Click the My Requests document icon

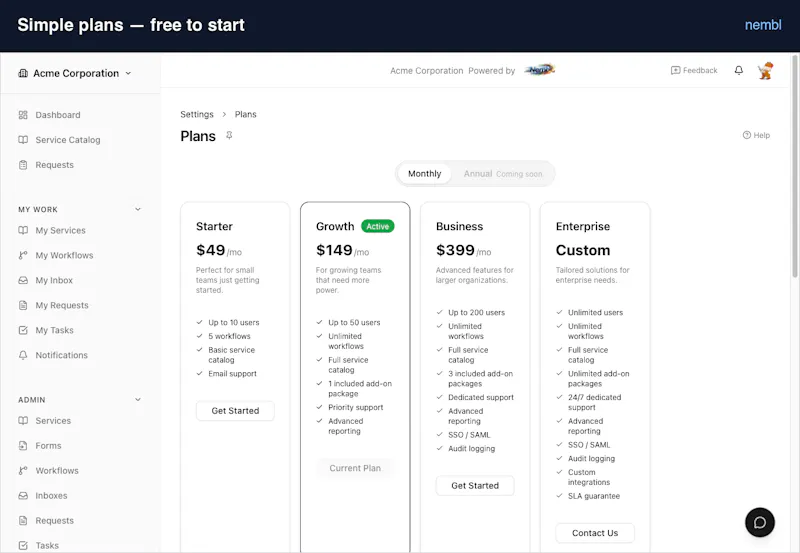pyautogui.click(x=23, y=306)
